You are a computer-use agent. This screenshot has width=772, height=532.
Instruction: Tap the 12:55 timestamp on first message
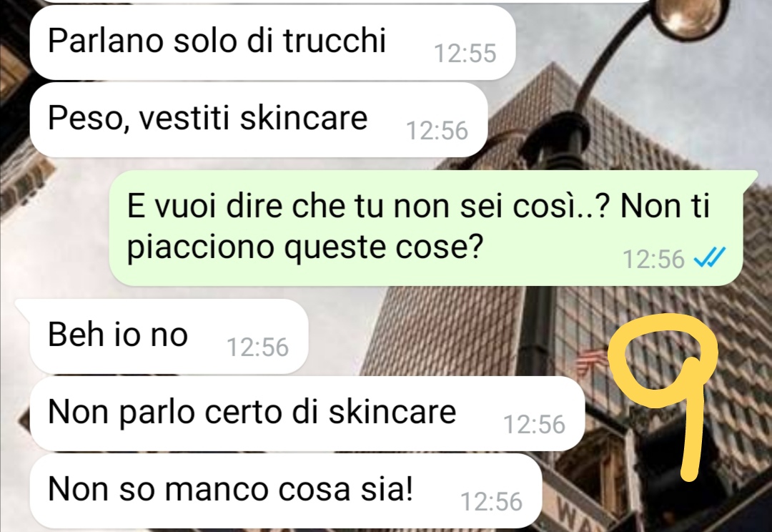pos(465,53)
